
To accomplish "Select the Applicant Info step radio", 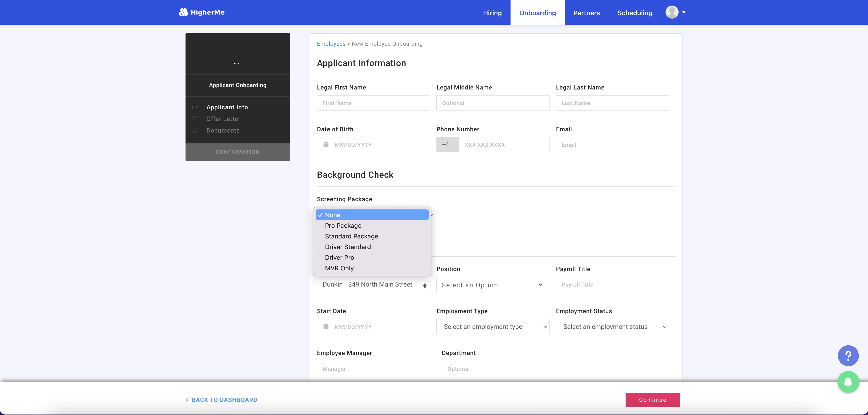I will pos(194,107).
